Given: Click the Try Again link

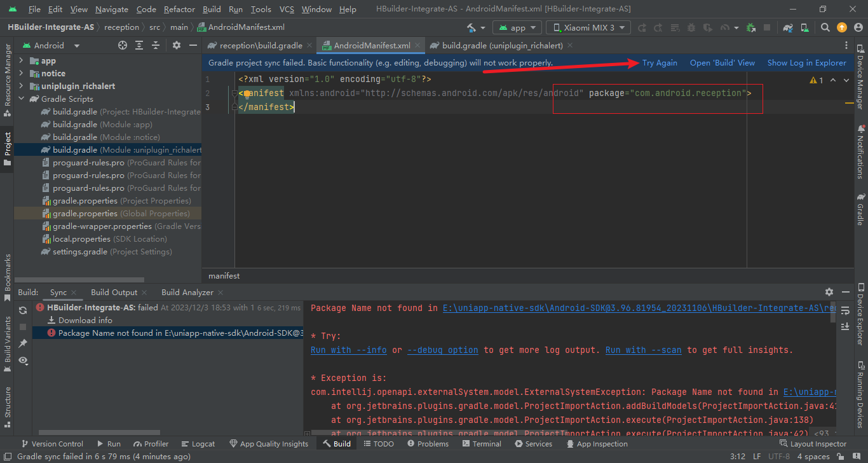Looking at the screenshot, I should 660,63.
